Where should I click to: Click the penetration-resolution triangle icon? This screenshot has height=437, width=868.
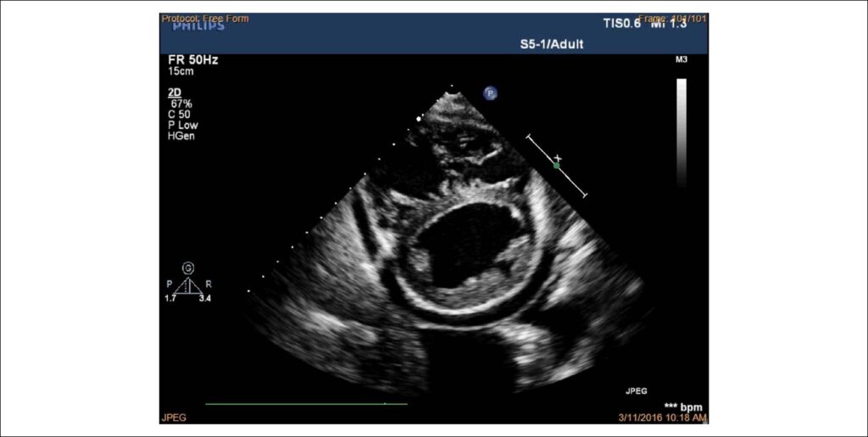pos(188,286)
